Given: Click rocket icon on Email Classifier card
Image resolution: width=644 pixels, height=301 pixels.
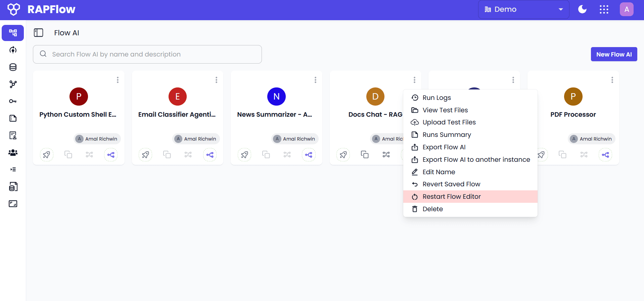Looking at the screenshot, I should 145,155.
